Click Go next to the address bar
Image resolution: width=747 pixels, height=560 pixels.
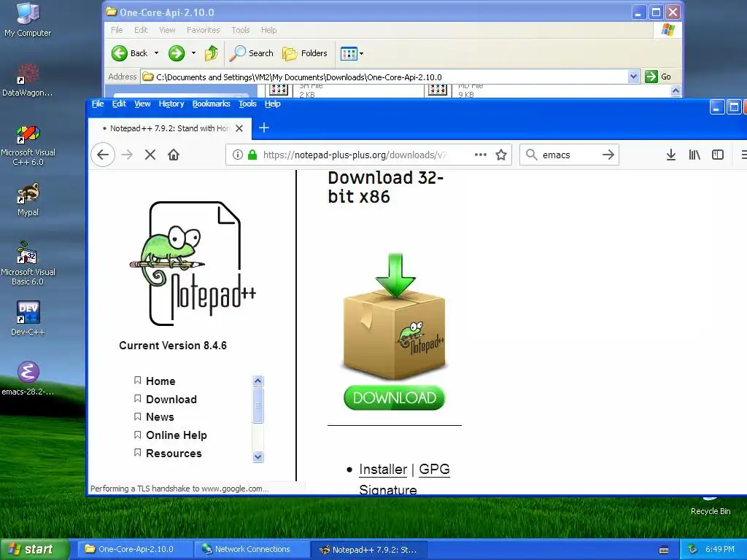click(x=659, y=77)
